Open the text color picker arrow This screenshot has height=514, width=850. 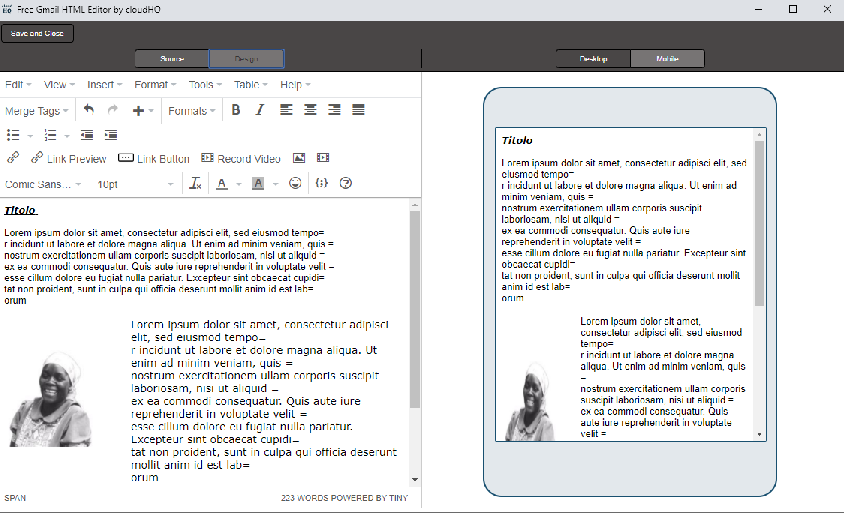coord(239,184)
